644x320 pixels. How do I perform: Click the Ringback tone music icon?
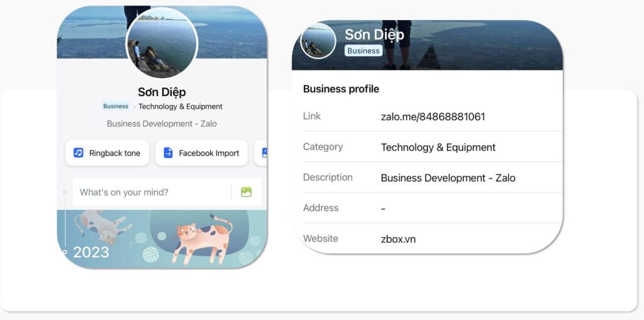(x=78, y=153)
